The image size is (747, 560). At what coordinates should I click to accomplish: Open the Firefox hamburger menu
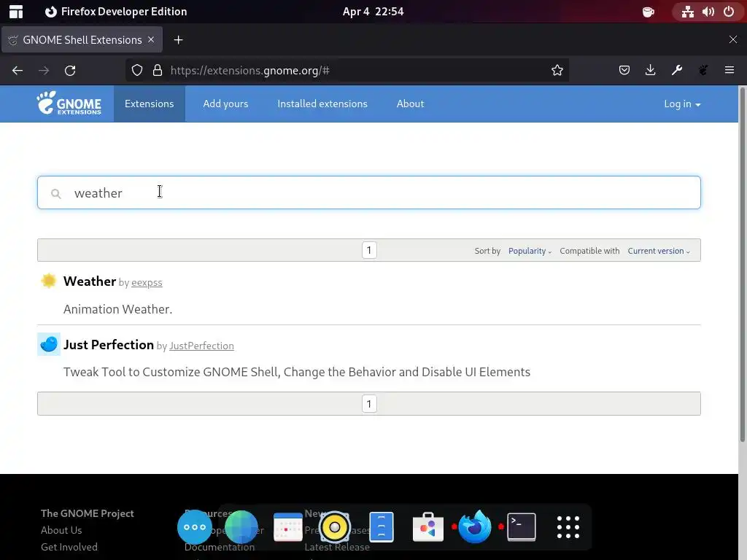pos(729,71)
